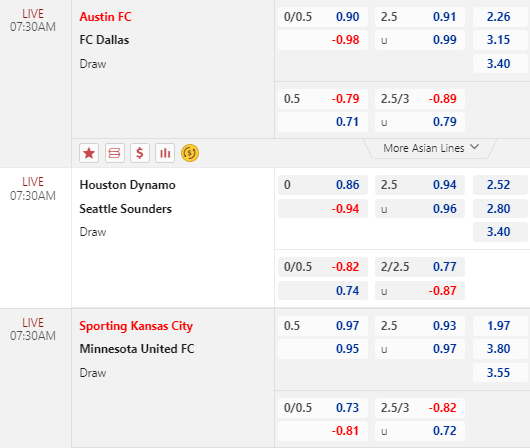This screenshot has width=530, height=448.
Task: Select Houston vs Seattle draw odds 3.40
Action: (x=500, y=232)
